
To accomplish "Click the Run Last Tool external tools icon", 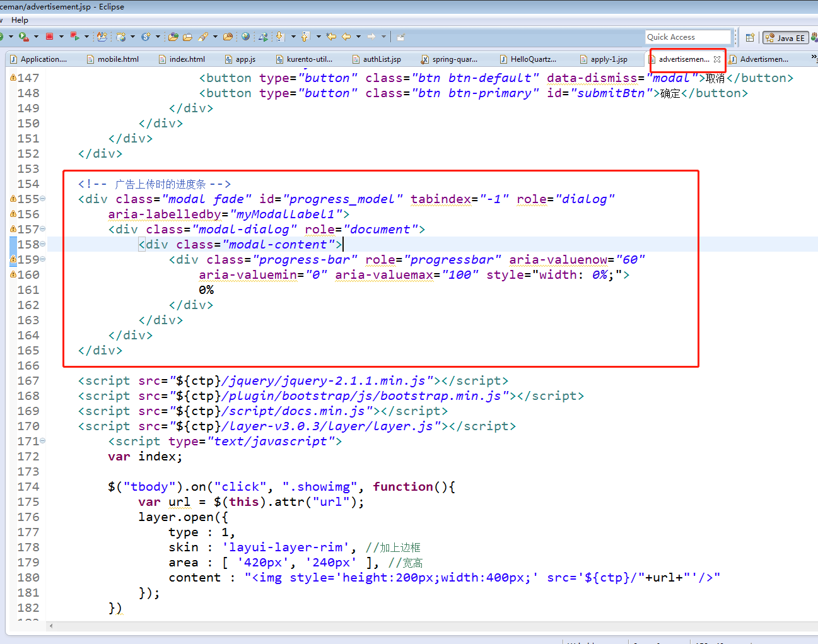I will [x=23, y=37].
